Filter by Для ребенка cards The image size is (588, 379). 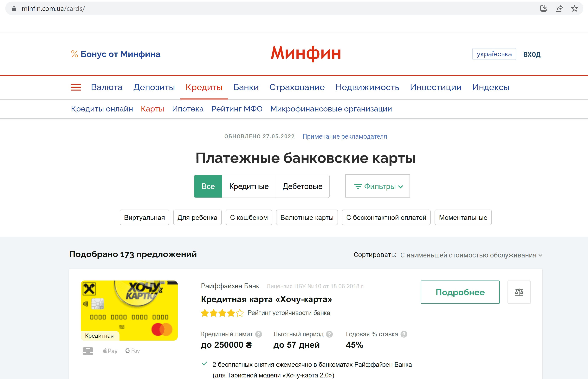tap(197, 217)
